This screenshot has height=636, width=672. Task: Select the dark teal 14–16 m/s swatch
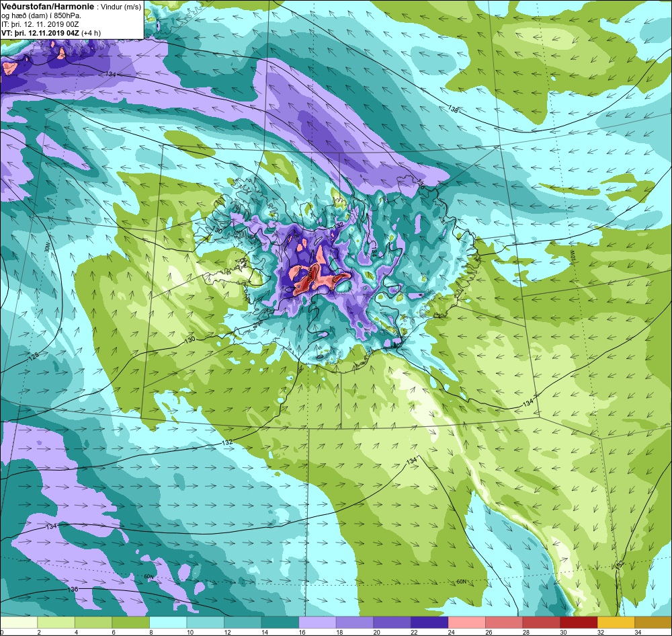(280, 622)
